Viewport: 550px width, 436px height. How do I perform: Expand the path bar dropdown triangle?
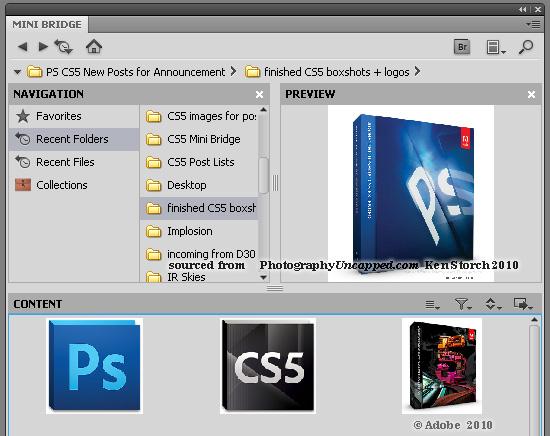click(x=17, y=72)
